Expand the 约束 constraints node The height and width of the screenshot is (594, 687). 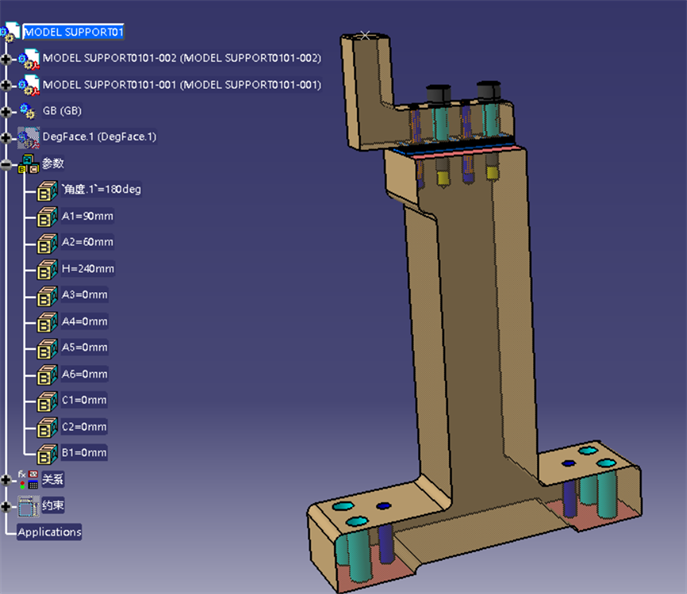[8, 506]
